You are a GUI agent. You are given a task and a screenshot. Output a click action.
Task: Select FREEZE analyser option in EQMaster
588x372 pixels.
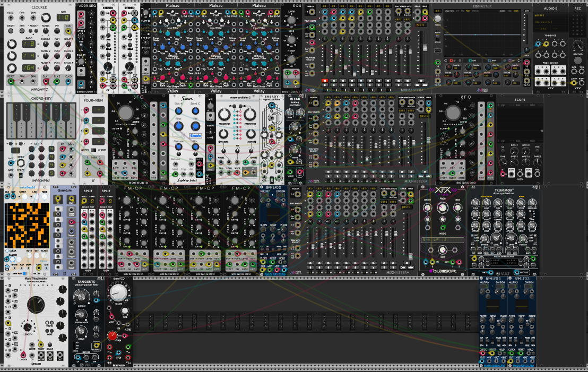(475, 11)
